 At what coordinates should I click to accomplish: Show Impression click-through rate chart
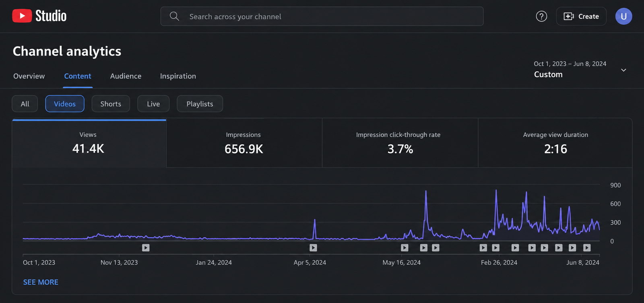click(x=400, y=143)
